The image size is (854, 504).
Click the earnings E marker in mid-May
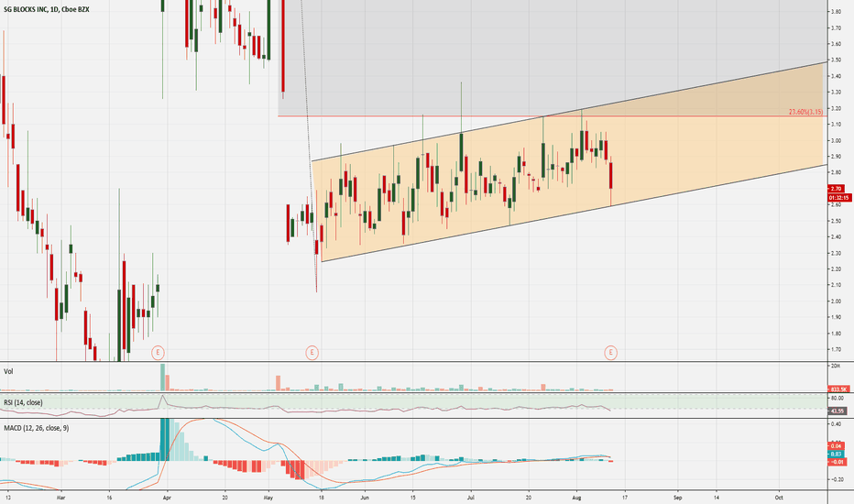point(312,353)
